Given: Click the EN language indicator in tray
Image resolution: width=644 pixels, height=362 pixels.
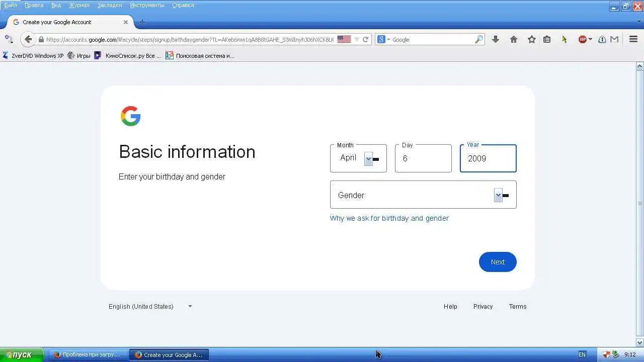Looking at the screenshot, I should coord(582,354).
